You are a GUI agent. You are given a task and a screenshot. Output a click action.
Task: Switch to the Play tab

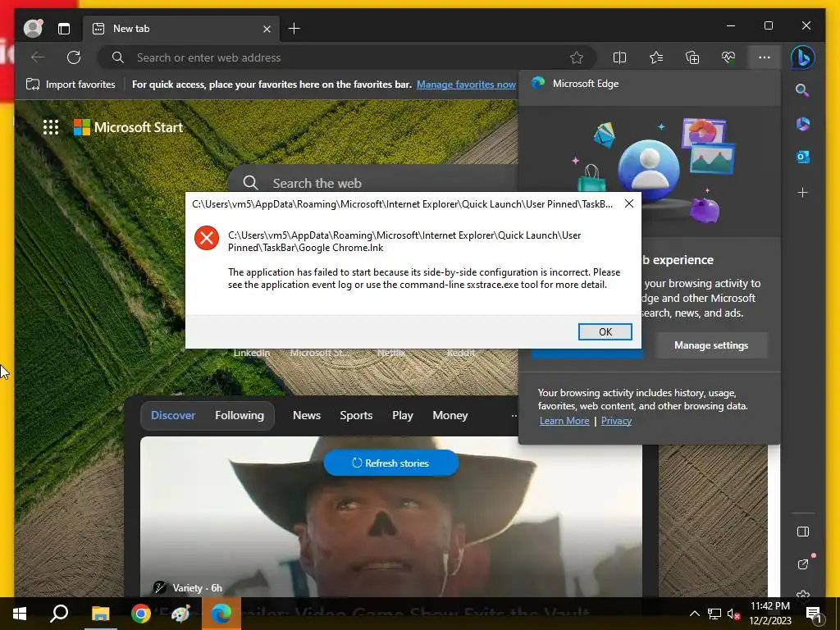[x=402, y=415]
